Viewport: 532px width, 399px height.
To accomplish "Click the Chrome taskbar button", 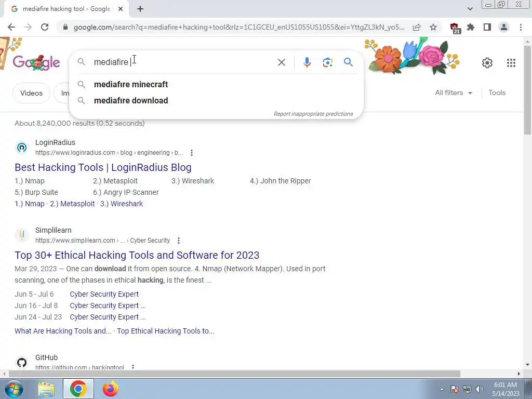I will pos(78,389).
